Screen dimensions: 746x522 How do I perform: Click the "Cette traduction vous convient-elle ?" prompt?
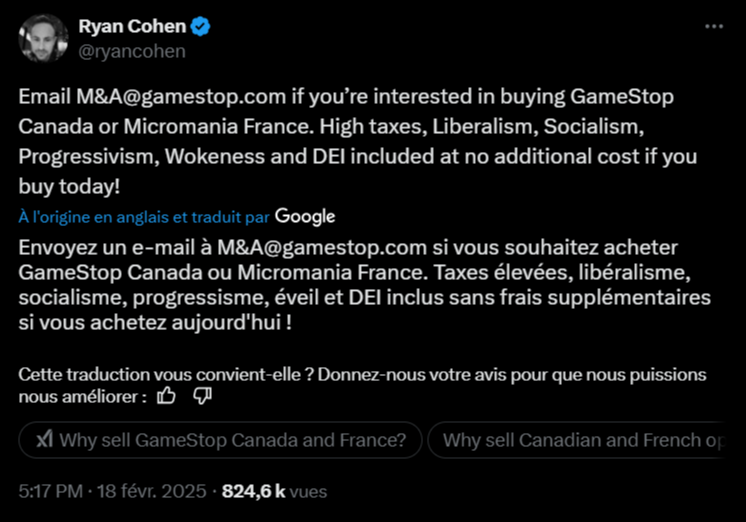(x=160, y=375)
